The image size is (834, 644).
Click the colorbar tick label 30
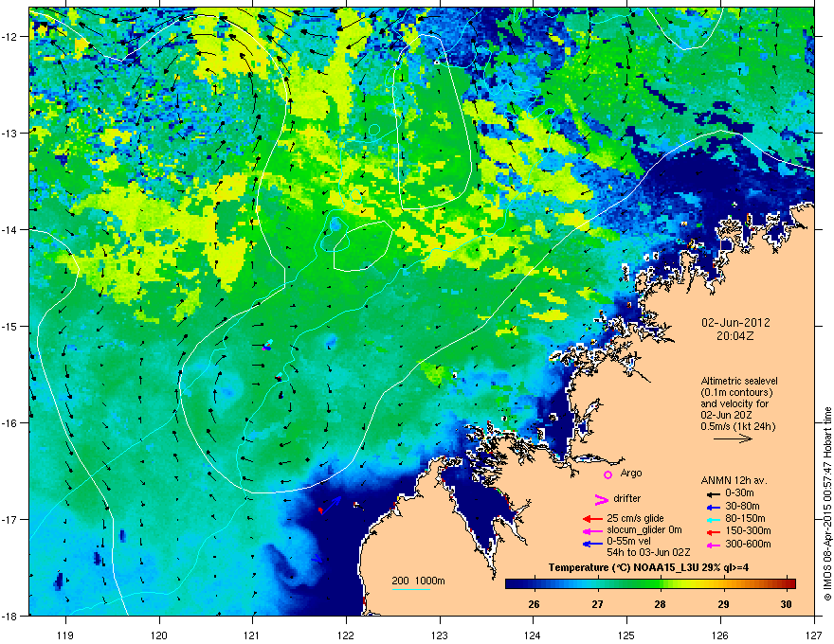[x=786, y=604]
